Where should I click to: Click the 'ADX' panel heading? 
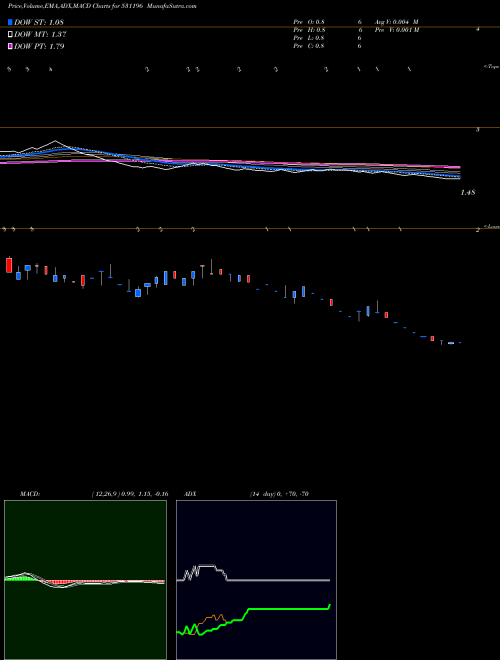[x=190, y=494]
